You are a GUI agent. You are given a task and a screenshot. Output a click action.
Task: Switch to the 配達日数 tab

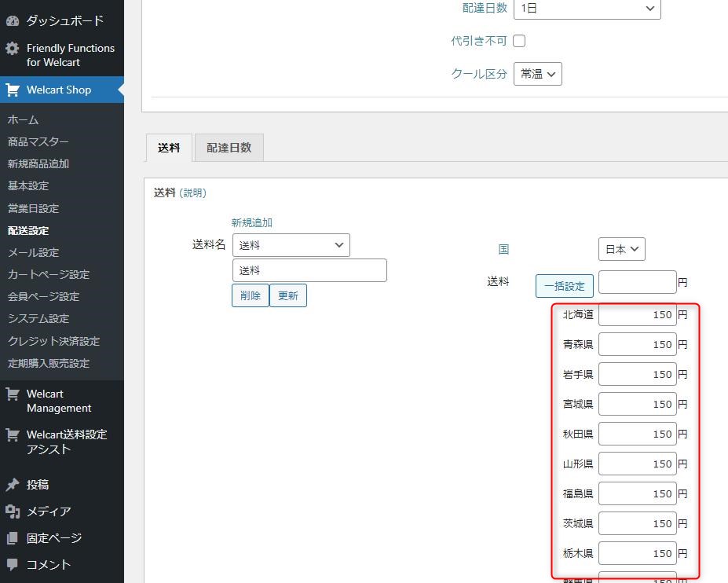tap(229, 148)
